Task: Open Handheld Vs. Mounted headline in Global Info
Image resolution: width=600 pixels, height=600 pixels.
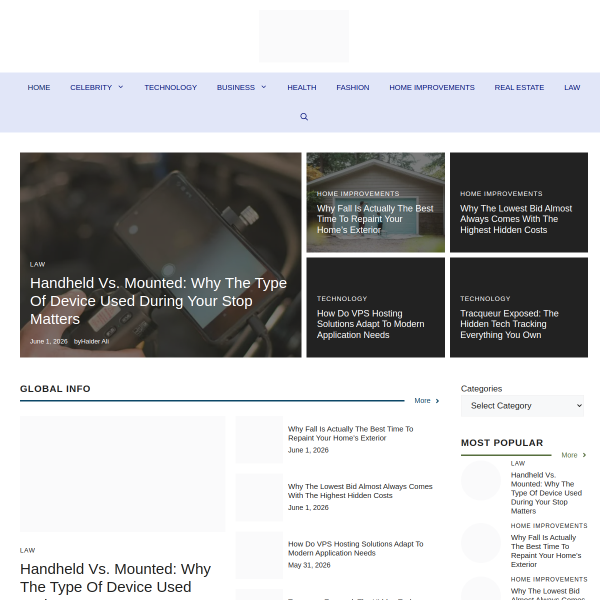Action: [115, 579]
